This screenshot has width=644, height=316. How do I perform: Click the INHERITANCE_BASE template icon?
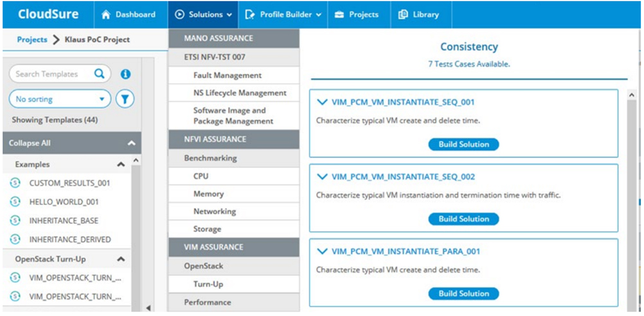coord(15,221)
